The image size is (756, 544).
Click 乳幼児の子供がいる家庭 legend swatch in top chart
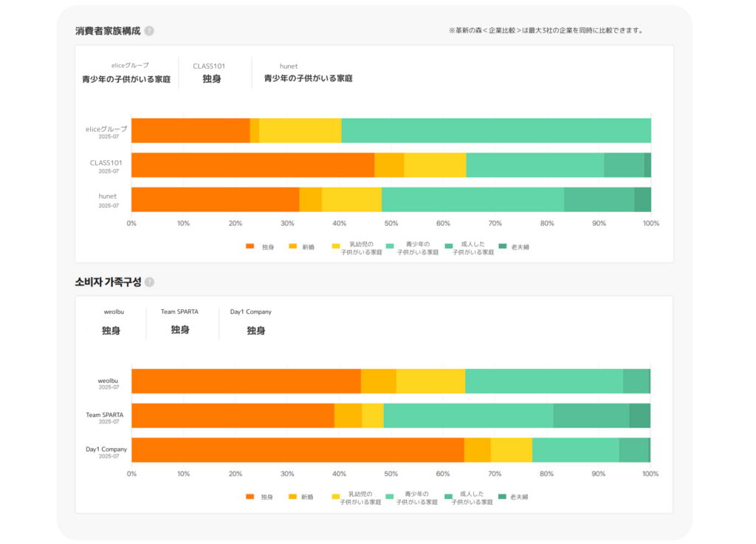[336, 246]
